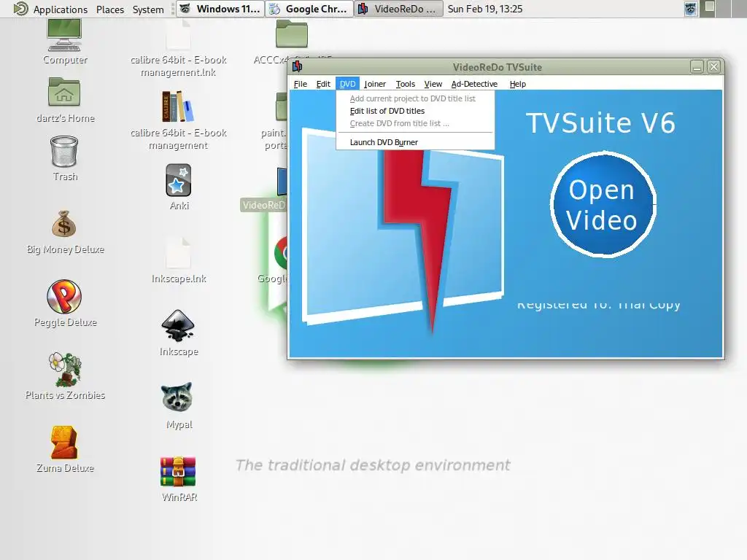Open the System panel menu
This screenshot has width=747, height=560.
coord(148,9)
